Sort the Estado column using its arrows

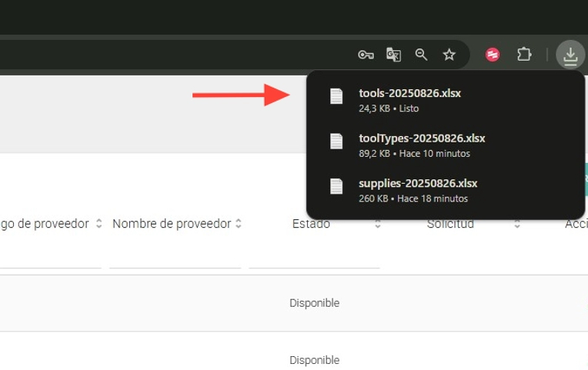click(x=377, y=224)
